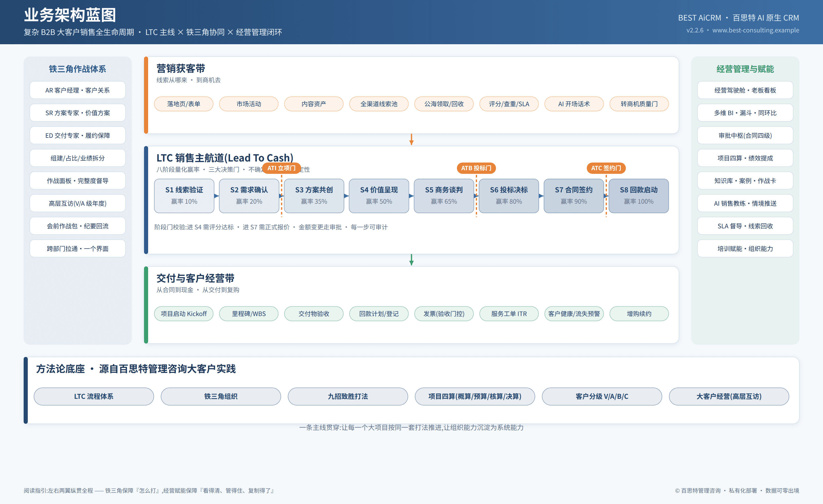
Task: Click 交付物验收 pill
Action: click(x=314, y=314)
